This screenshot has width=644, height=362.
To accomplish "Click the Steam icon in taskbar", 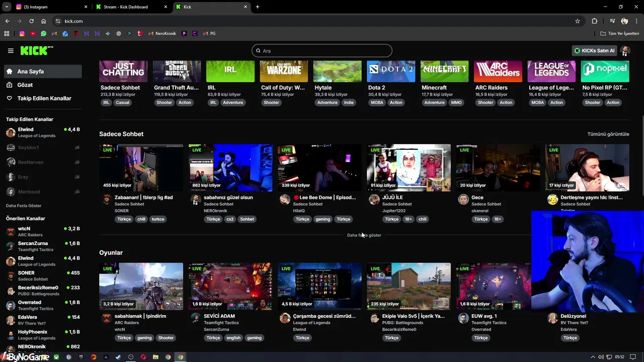I will click(118, 357).
